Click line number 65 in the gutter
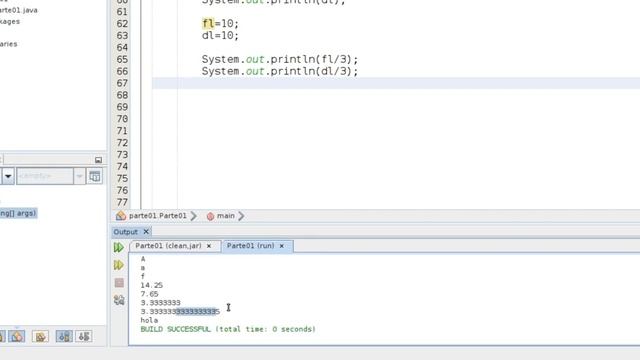 122,60
